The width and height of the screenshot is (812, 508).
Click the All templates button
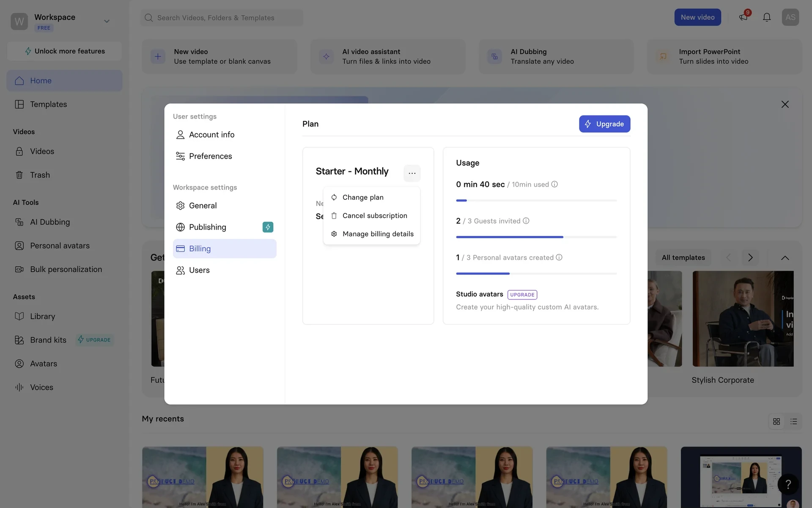pyautogui.click(x=683, y=257)
